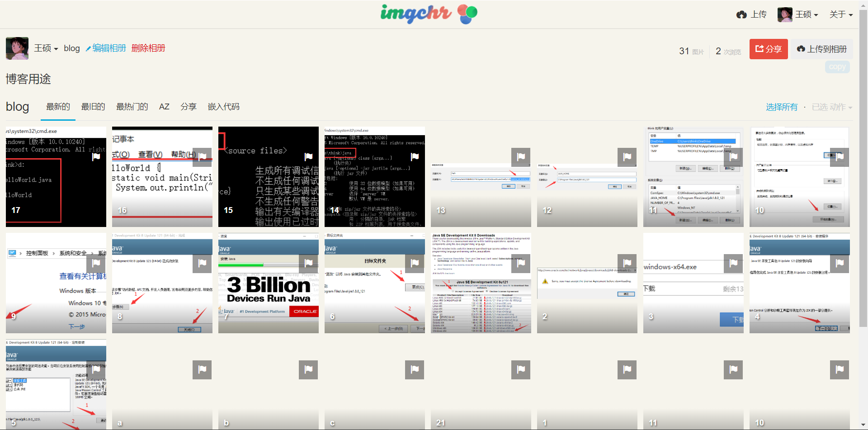
Task: Click the flag icon on thumbnail 3
Action: [733, 263]
